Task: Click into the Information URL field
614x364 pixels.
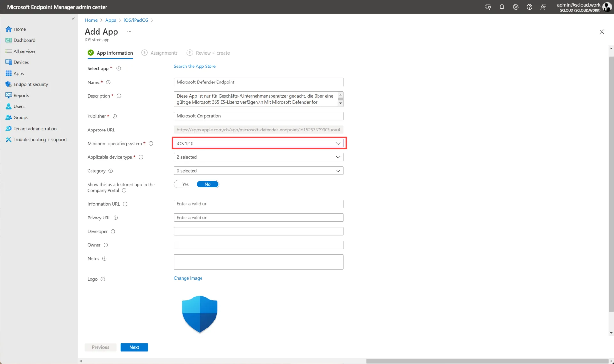Action: coord(258,204)
